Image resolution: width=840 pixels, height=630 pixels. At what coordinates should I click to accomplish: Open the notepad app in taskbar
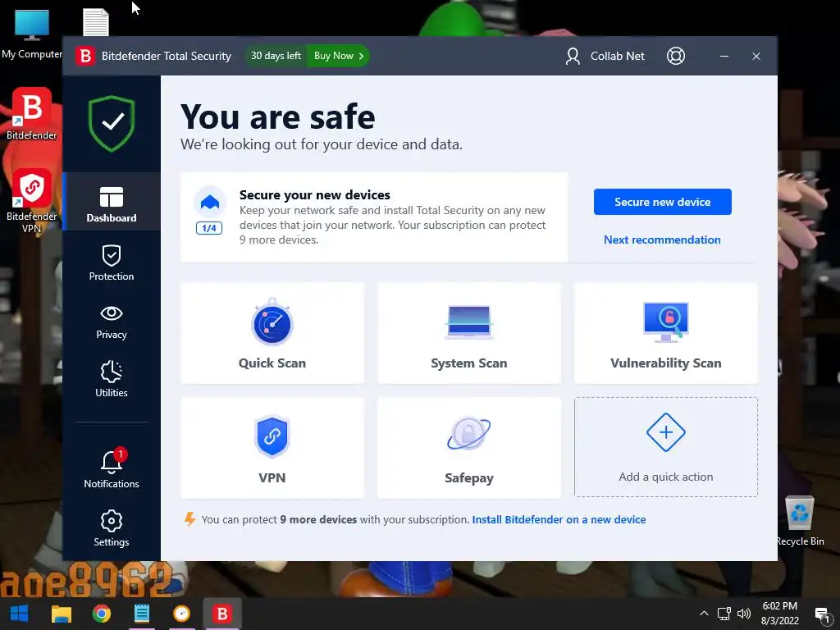141,614
